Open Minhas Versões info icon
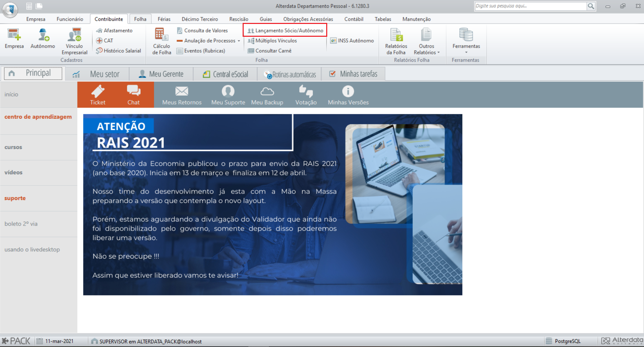 pyautogui.click(x=348, y=95)
